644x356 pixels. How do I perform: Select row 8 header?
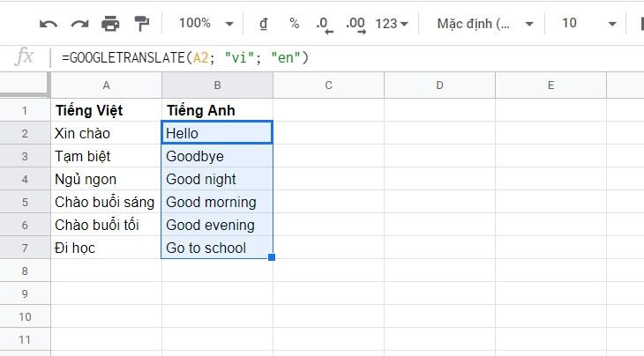click(25, 271)
